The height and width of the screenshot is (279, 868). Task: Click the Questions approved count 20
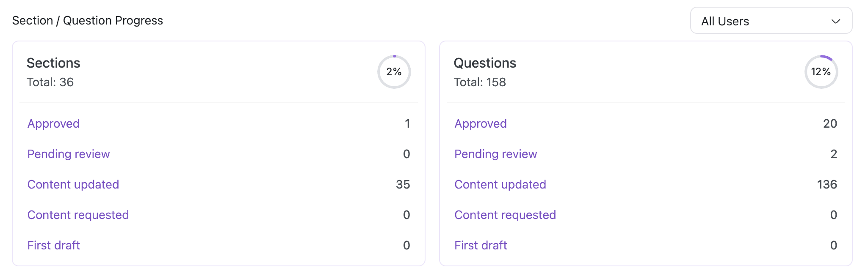coord(830,123)
